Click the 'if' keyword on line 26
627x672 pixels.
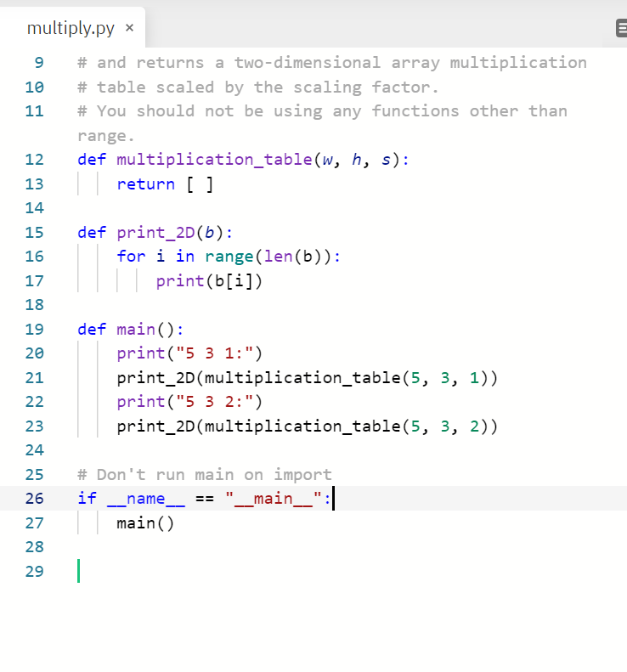point(87,499)
